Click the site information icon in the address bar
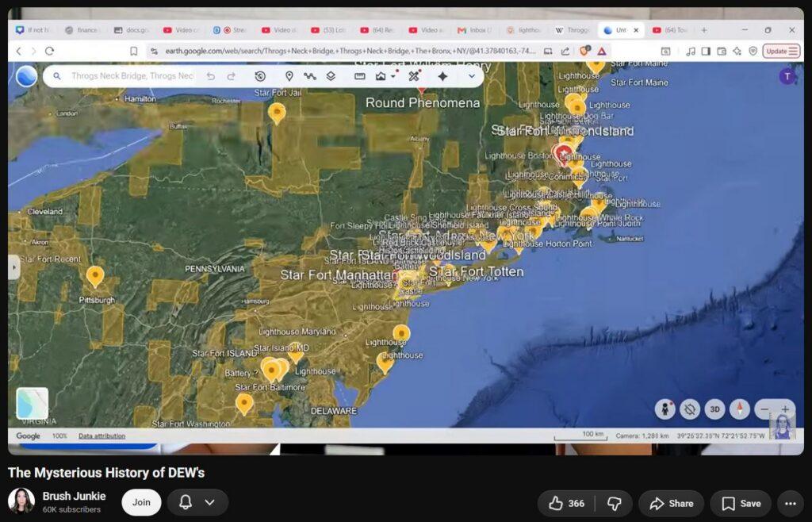This screenshot has width=812, height=522. [153, 52]
